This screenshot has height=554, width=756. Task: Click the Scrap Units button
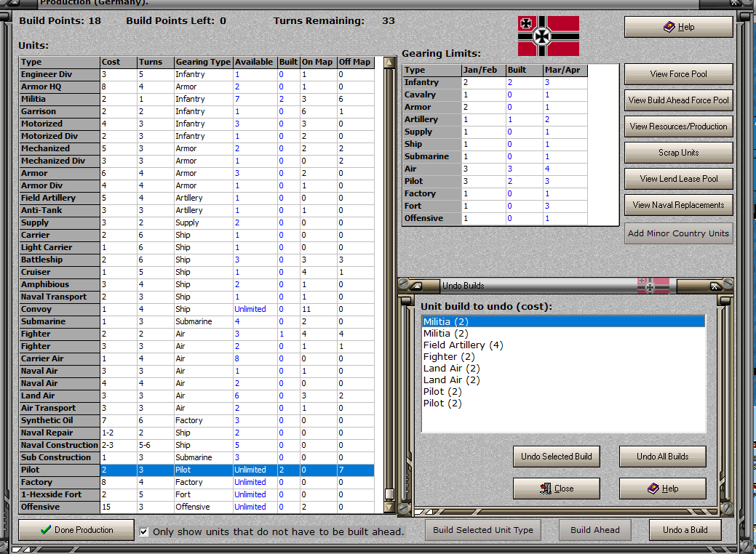click(x=678, y=153)
